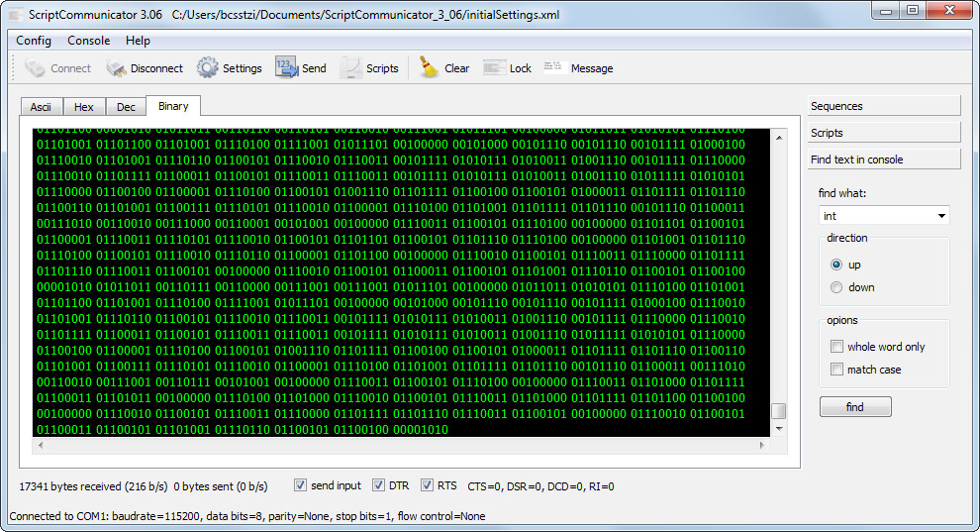The width and height of the screenshot is (980, 532).
Task: Click the console vertical scrollbar thumb
Action: tap(778, 411)
